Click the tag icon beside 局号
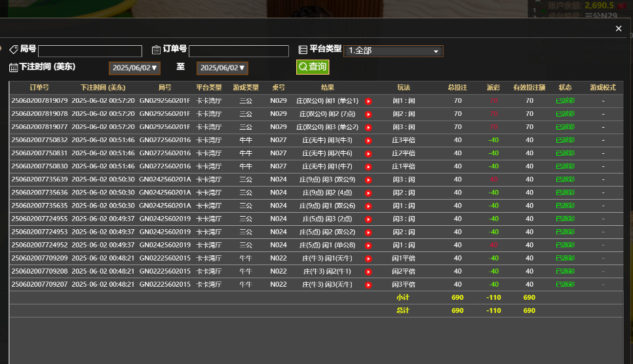This screenshot has height=364, width=633. [x=13, y=50]
